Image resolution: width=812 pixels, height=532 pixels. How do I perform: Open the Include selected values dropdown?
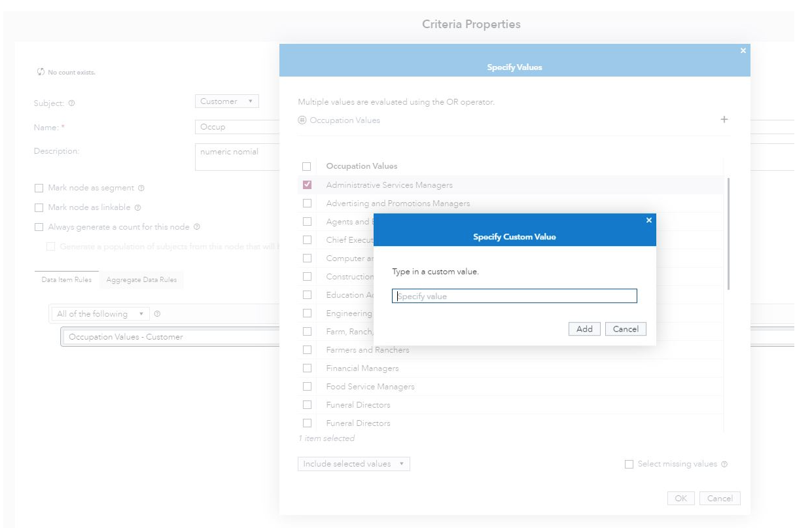coord(354,463)
